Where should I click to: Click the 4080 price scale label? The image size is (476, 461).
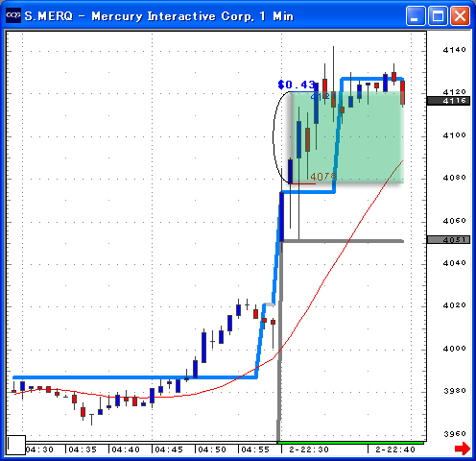tap(454, 178)
